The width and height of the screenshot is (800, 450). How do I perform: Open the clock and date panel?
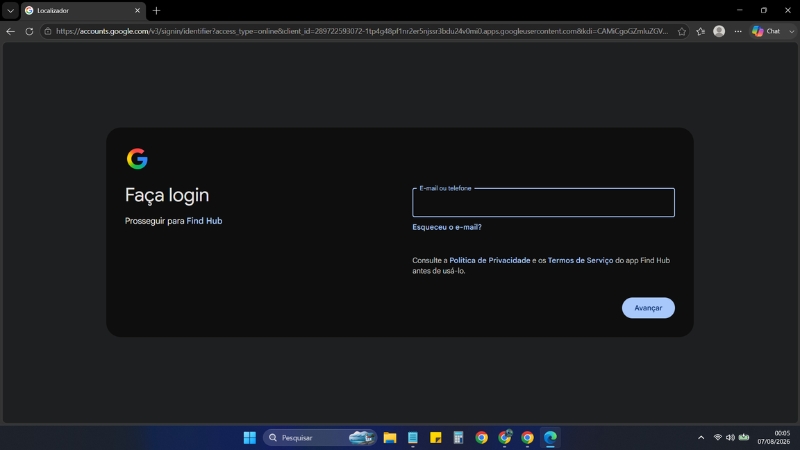773,437
